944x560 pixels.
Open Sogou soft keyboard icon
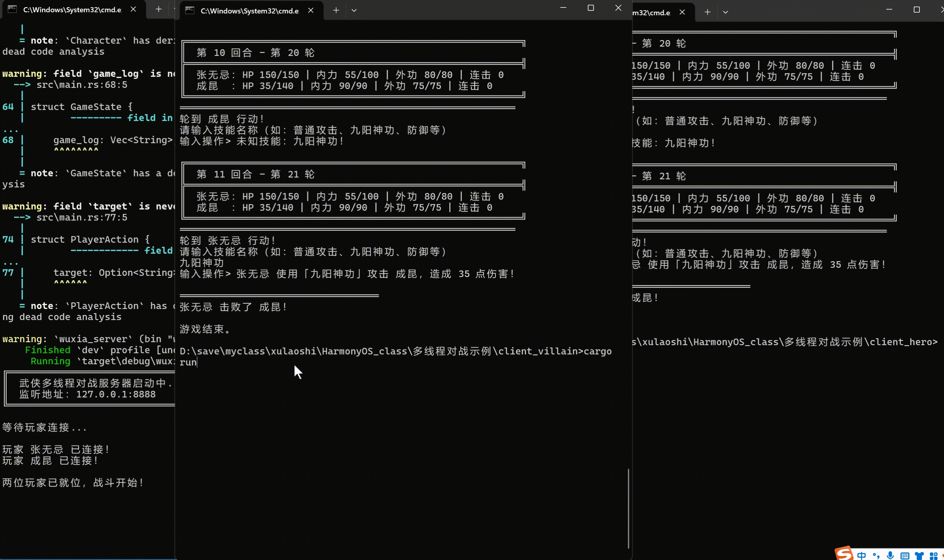(x=905, y=556)
